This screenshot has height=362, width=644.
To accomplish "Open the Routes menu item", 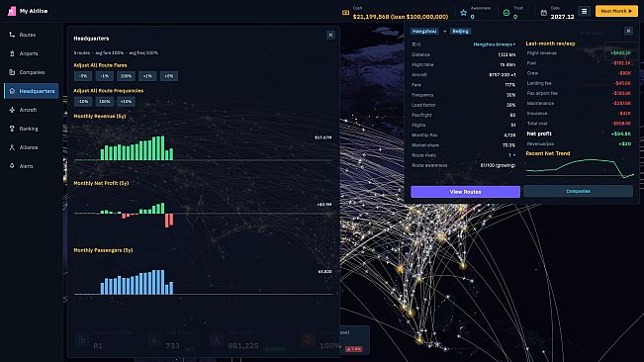I will click(x=32, y=35).
